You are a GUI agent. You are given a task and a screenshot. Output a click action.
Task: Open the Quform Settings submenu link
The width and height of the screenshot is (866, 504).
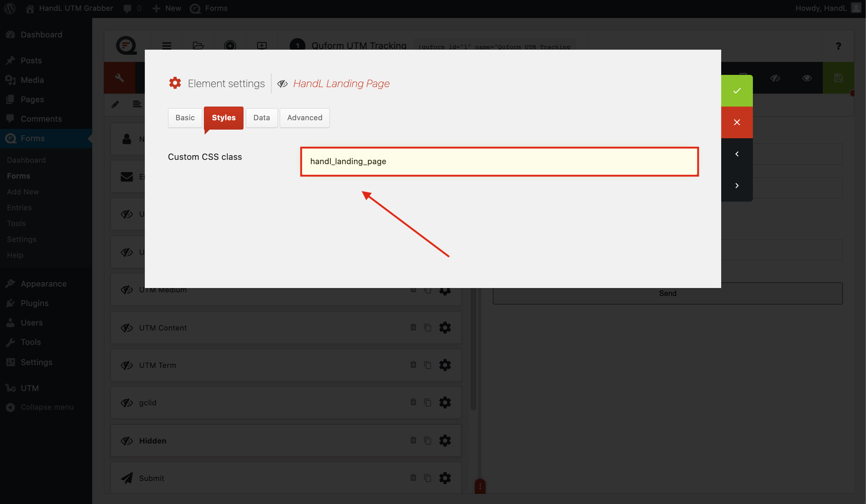[x=22, y=239]
